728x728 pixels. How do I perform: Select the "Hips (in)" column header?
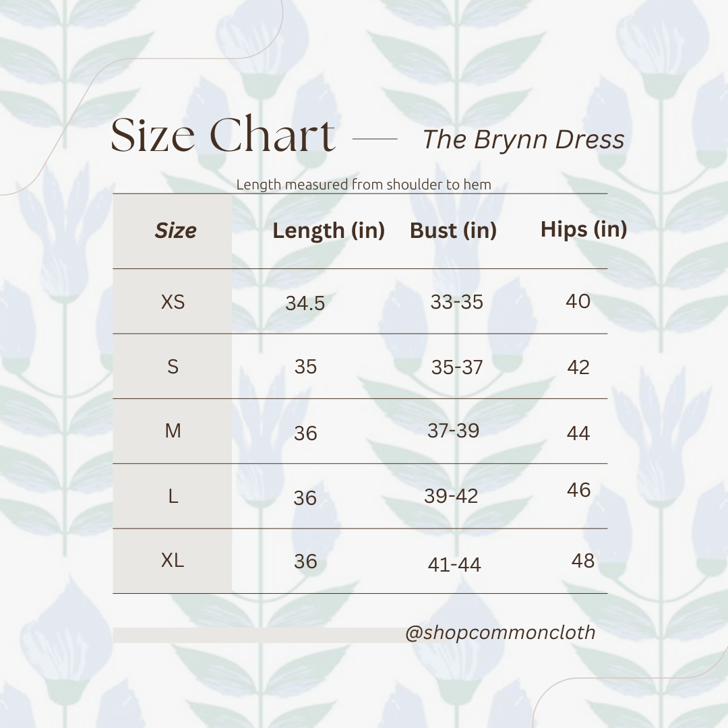coord(584,229)
